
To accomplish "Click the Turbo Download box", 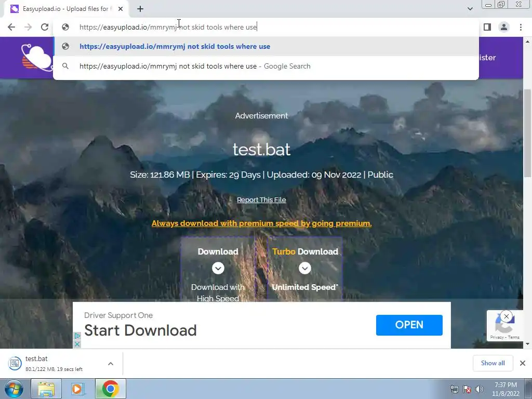I will click(305, 269).
